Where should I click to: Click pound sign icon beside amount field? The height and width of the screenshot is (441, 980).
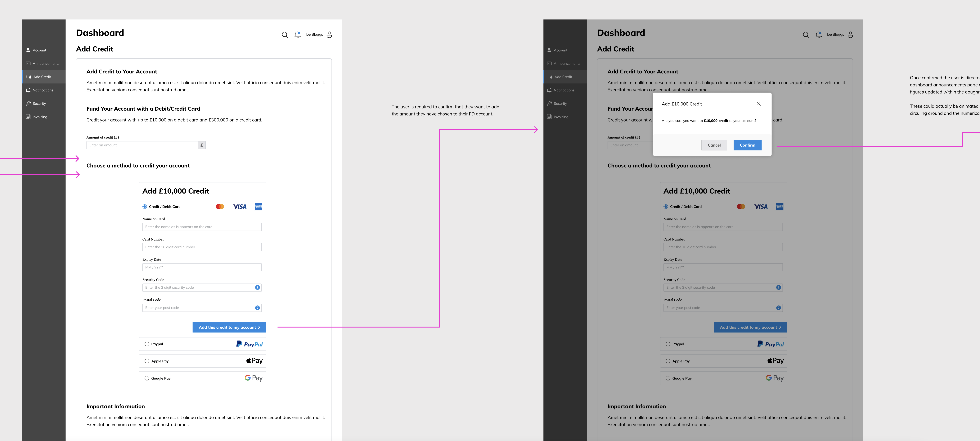click(202, 145)
